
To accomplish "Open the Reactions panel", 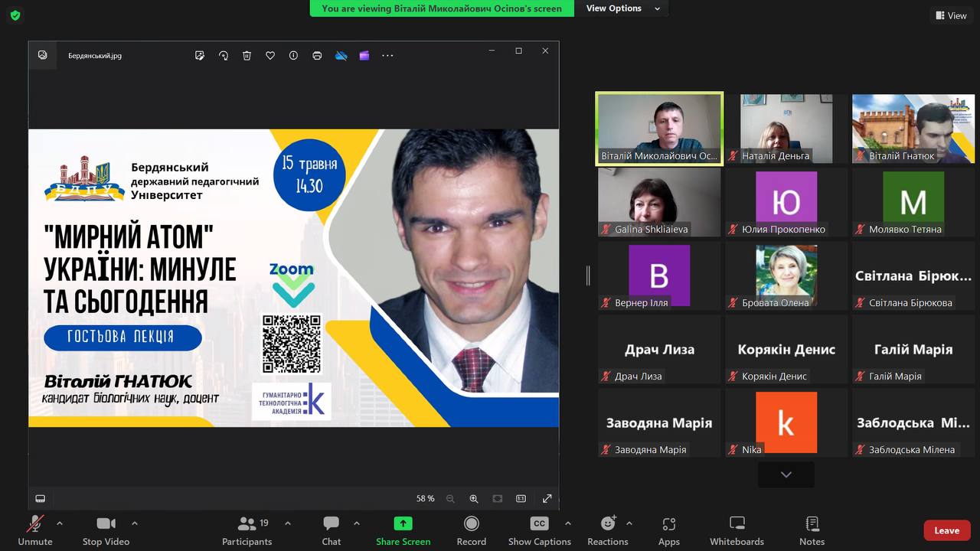I will point(608,530).
